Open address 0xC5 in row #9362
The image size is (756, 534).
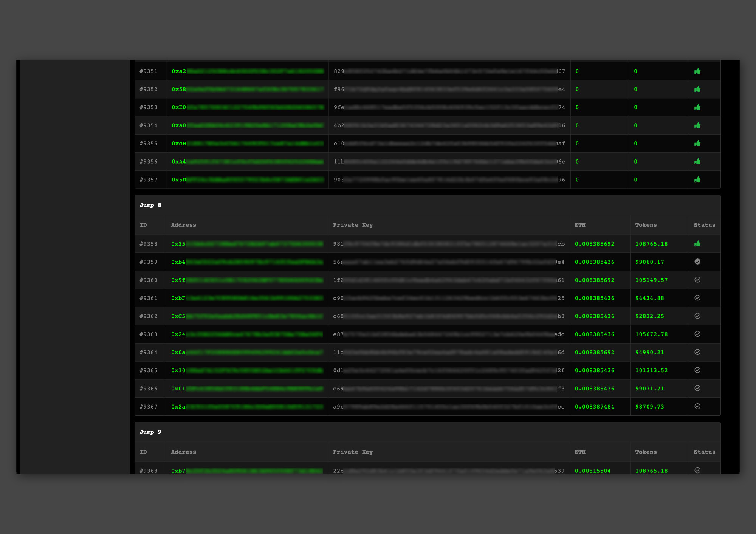pos(247,316)
